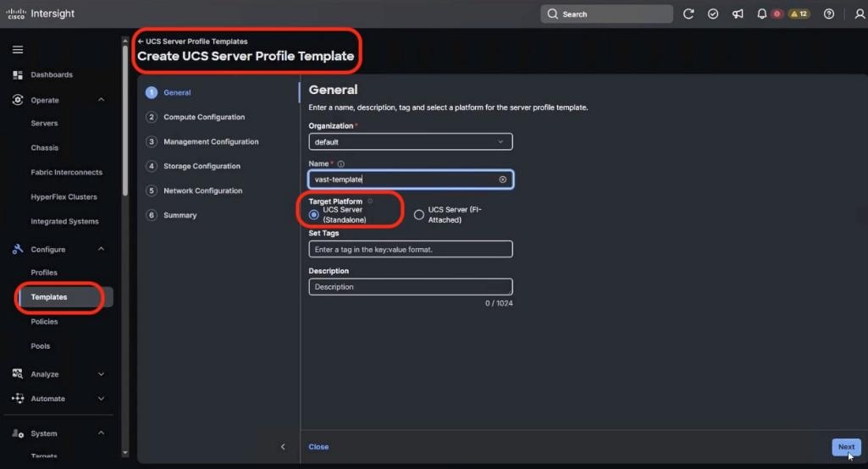Open the user profile icon
Screen dimensions: 868x469
(x=860, y=14)
